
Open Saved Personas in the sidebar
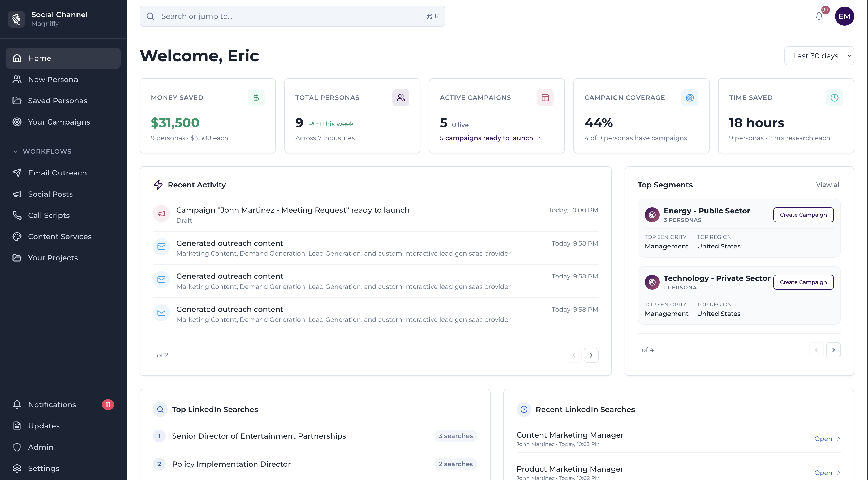tap(57, 101)
